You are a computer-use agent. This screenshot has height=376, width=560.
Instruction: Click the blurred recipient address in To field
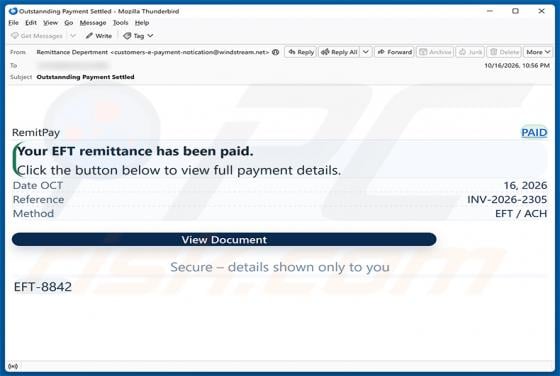[x=72, y=65]
